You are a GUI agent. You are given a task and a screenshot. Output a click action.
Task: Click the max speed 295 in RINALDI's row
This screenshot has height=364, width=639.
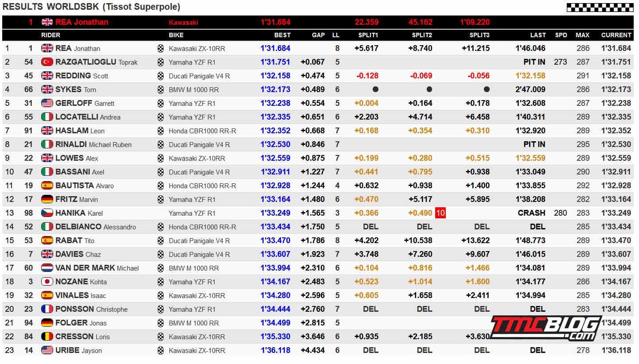(583, 144)
